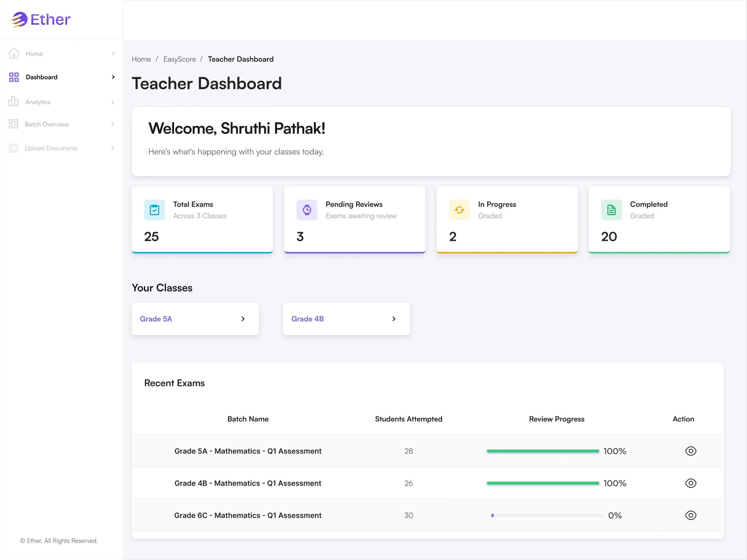Click the Completed count 20
The image size is (747, 560).
point(609,237)
